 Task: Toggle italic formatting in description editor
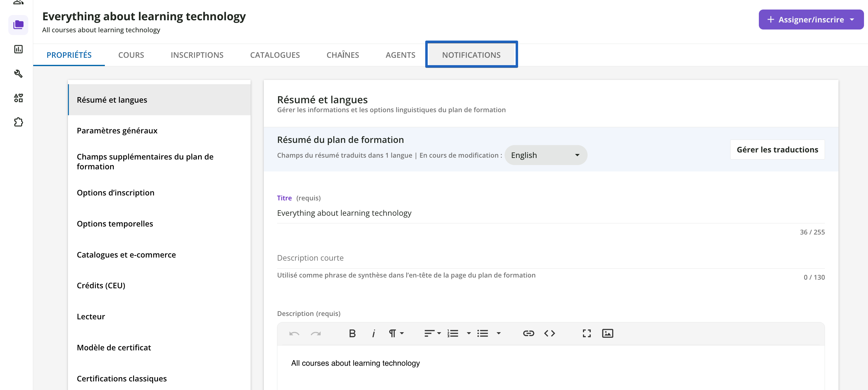[x=373, y=333]
